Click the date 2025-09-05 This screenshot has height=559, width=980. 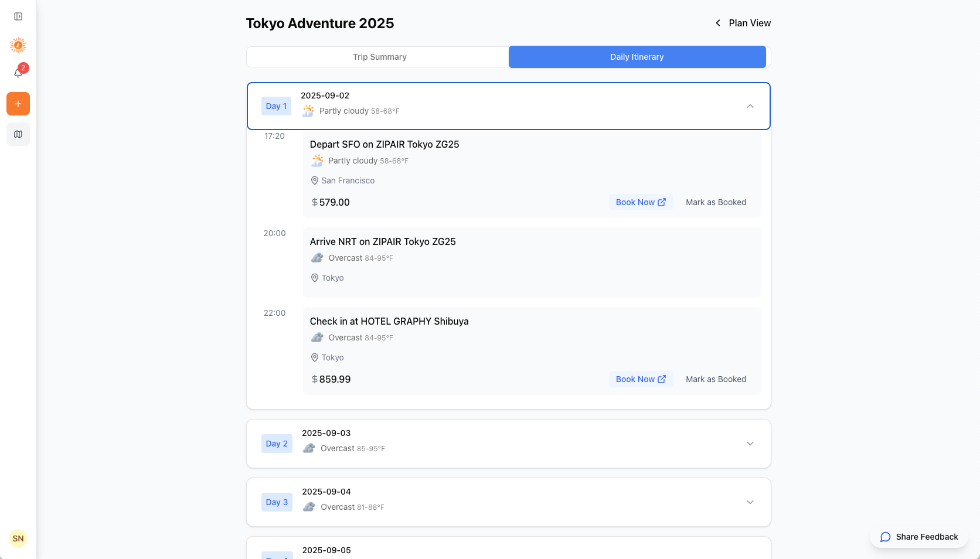tap(326, 550)
